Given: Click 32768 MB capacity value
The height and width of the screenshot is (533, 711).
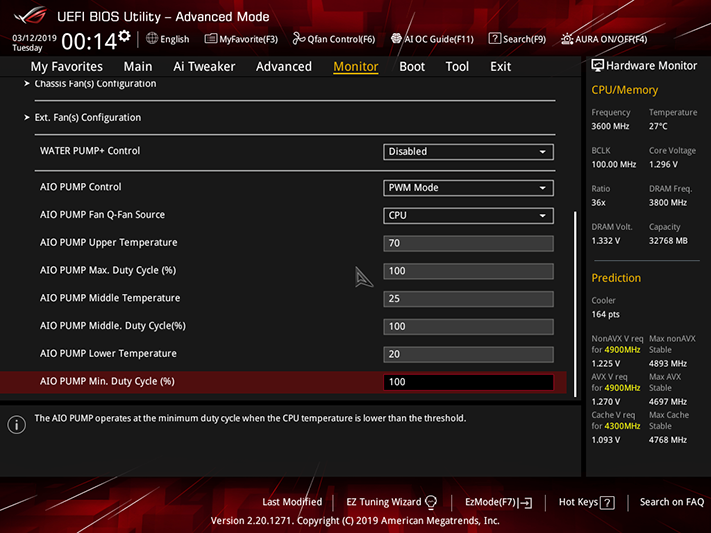Looking at the screenshot, I should point(668,241).
